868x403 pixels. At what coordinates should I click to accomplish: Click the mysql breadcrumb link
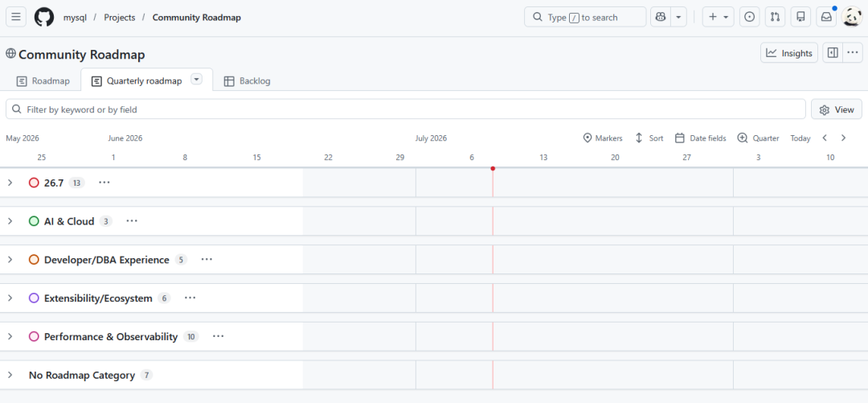[x=75, y=17]
